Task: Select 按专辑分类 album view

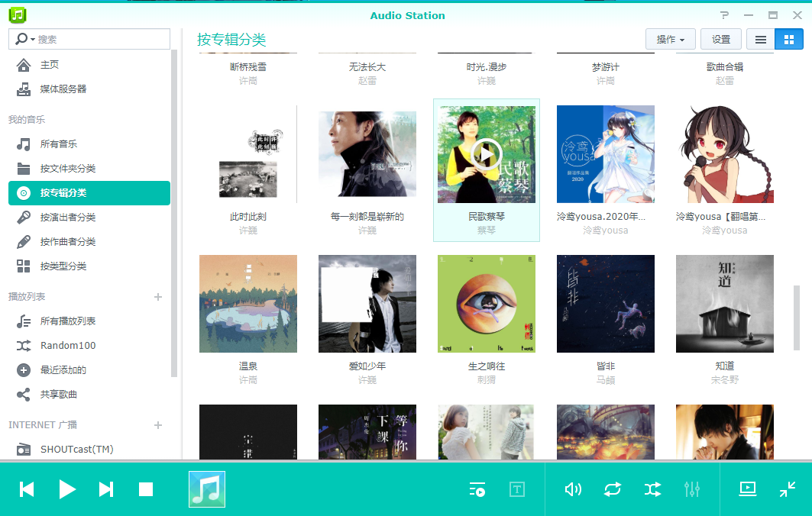Action: pyautogui.click(x=89, y=193)
